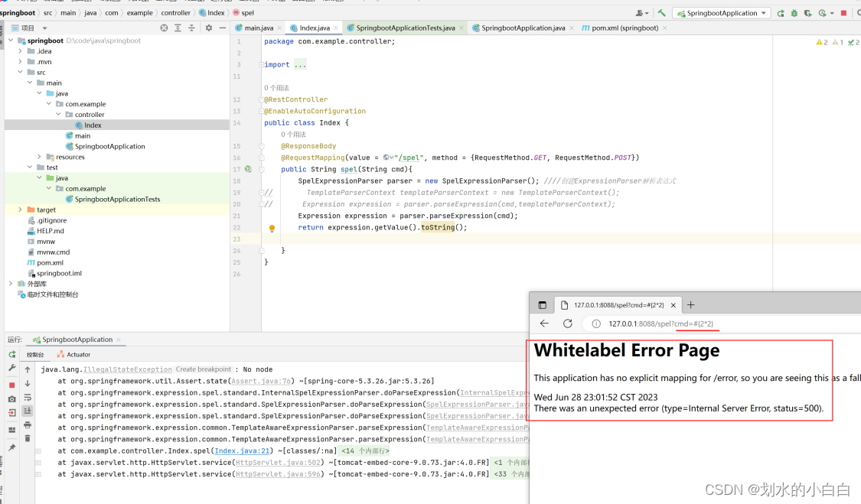Image resolution: width=861 pixels, height=504 pixels.
Task: Rerun SpringbootApplication from the top toolbar
Action: point(781,13)
